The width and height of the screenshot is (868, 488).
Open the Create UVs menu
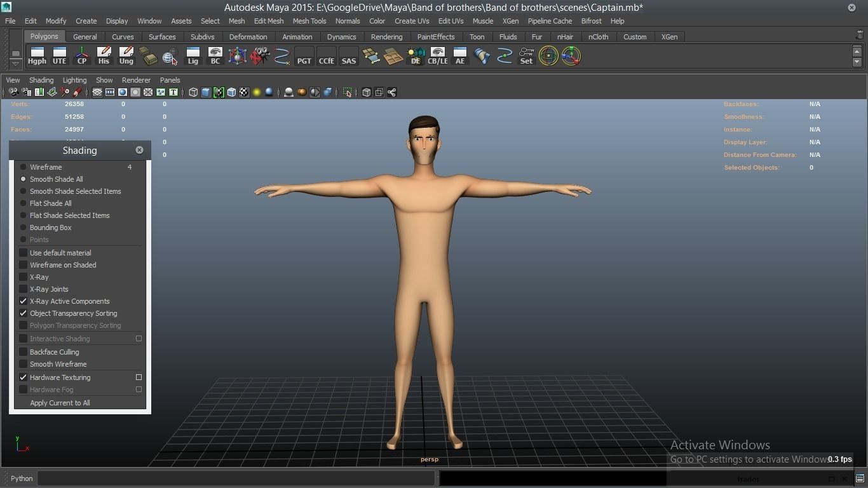tap(412, 21)
